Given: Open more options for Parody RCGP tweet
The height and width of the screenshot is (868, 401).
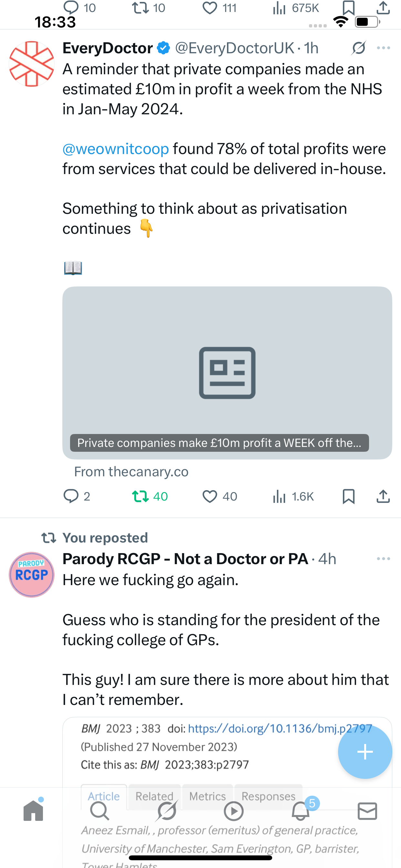Looking at the screenshot, I should point(384,559).
